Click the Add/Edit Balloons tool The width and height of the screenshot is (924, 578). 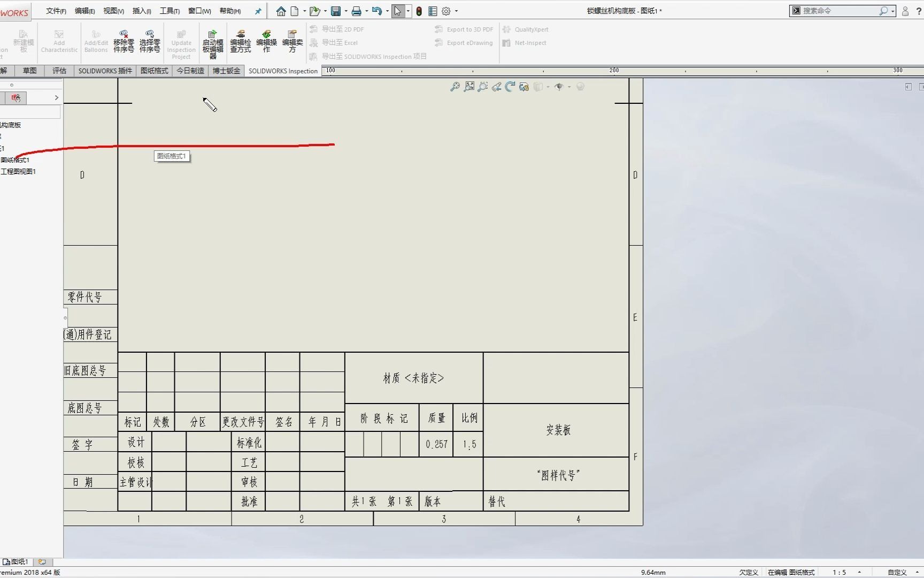(96, 42)
